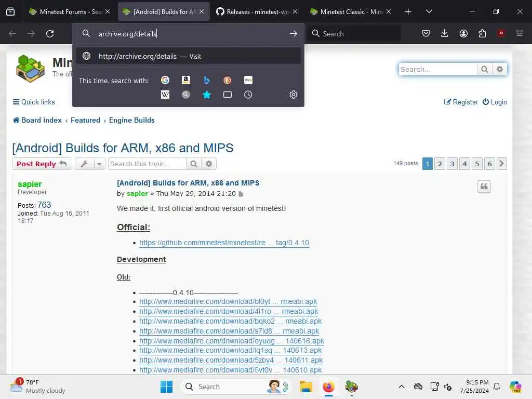View sapier's 763 posts

coord(44,205)
